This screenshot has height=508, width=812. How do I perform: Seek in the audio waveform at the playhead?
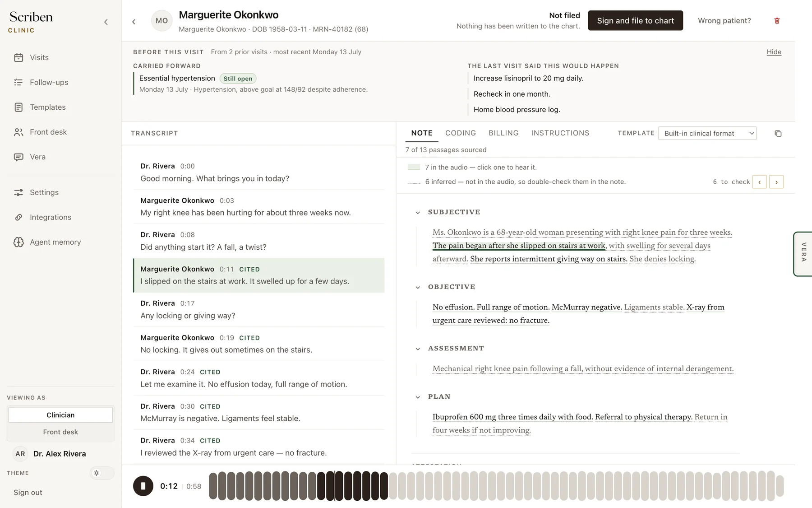tap(335, 486)
